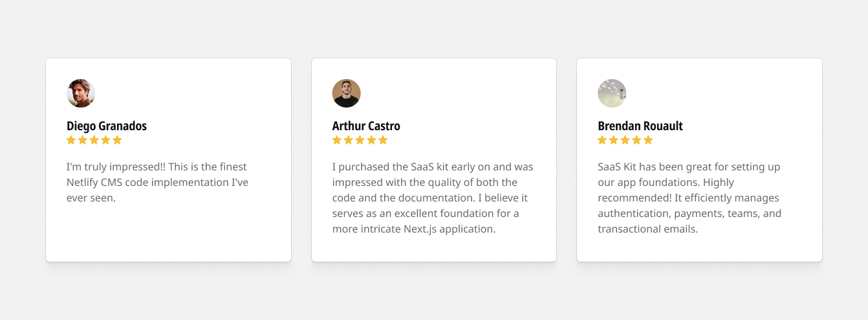Click the fifth star under Brendan Rouault
868x320 pixels.
648,140
